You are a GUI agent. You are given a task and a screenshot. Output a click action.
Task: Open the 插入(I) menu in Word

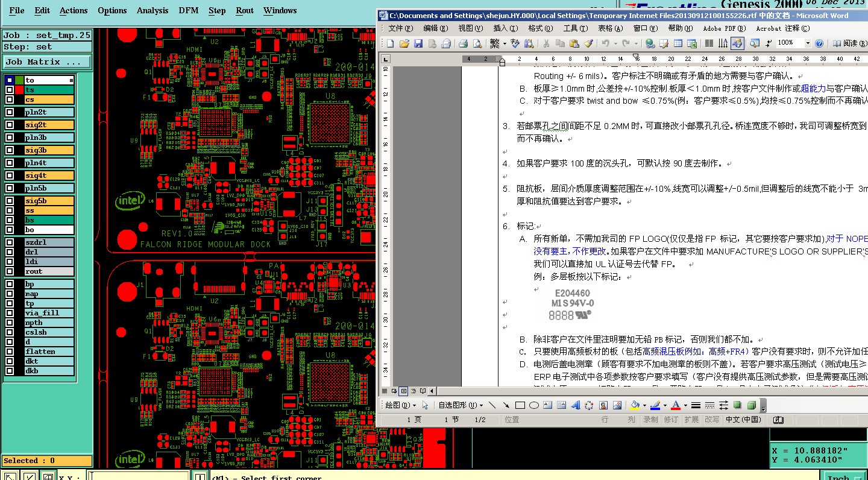[505, 28]
